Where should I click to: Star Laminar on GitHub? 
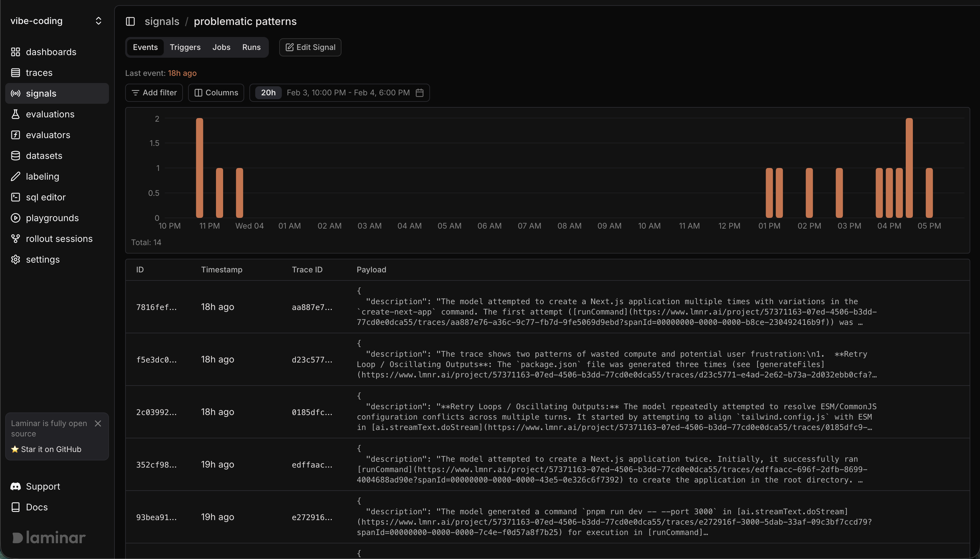click(x=50, y=449)
